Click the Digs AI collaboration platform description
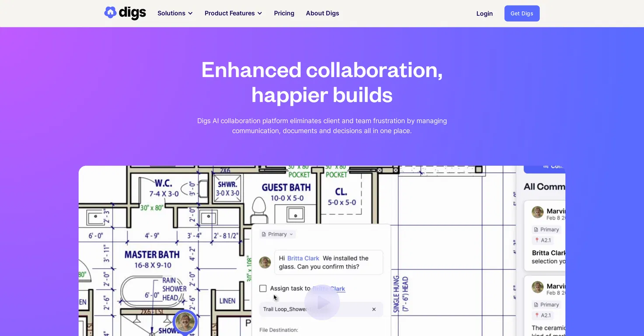 coord(322,126)
